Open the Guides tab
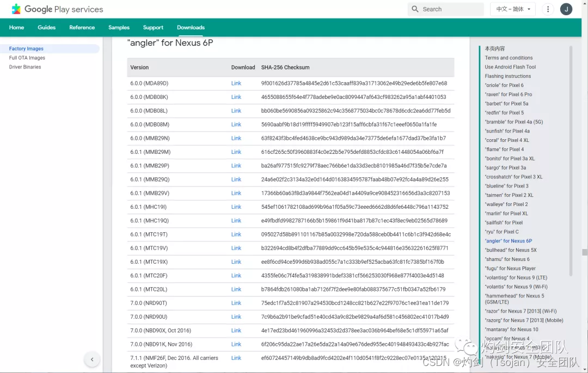Screen dimensions: 588x373 46,27
